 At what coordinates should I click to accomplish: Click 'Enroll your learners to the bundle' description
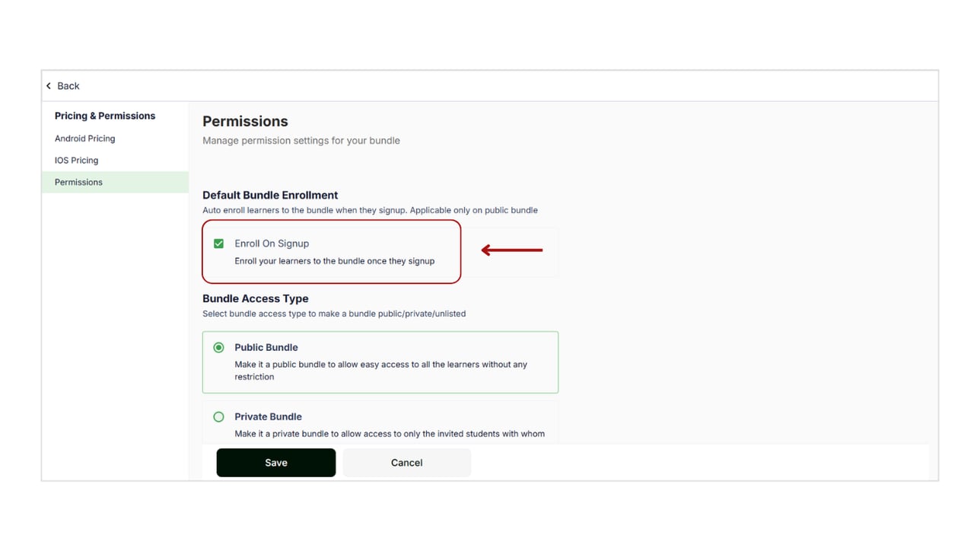335,261
